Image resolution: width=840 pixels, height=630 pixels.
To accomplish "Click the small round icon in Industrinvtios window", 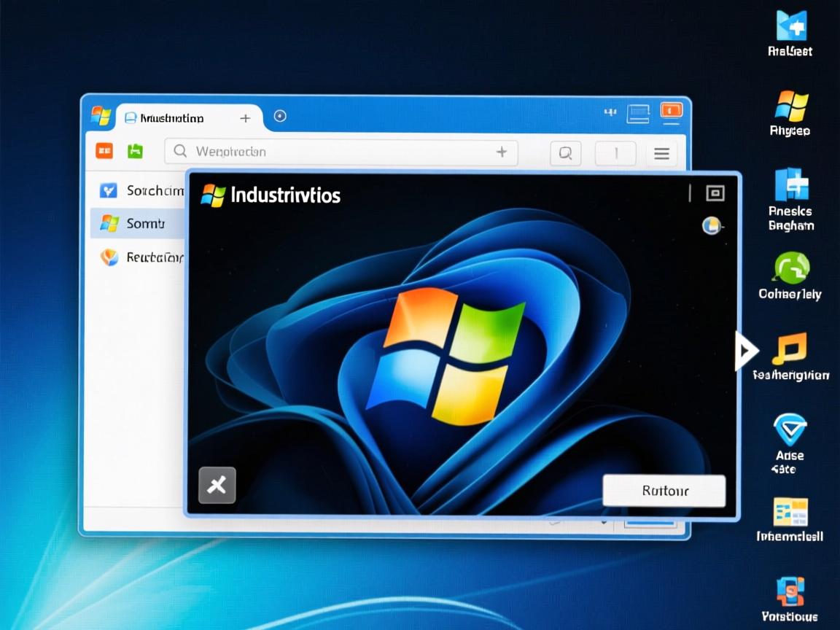I will tap(711, 226).
